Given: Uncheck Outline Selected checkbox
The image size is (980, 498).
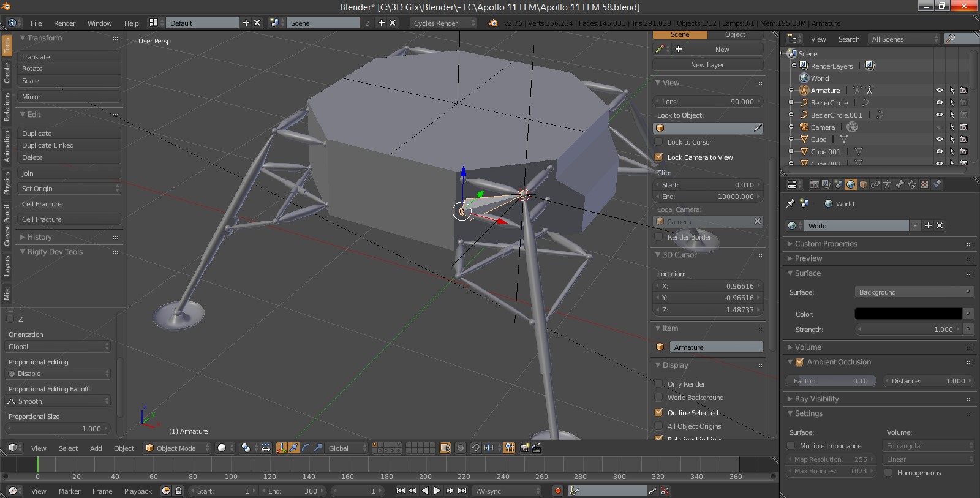Looking at the screenshot, I should coord(659,413).
